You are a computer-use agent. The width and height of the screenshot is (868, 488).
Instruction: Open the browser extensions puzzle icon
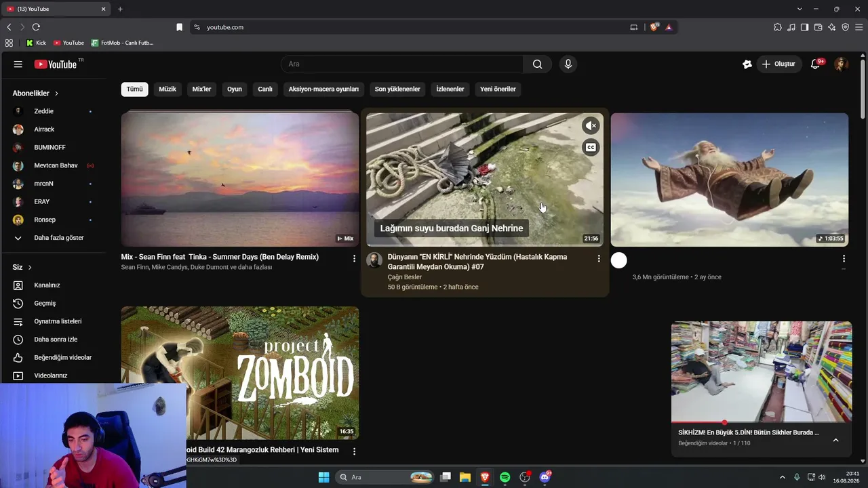(778, 27)
